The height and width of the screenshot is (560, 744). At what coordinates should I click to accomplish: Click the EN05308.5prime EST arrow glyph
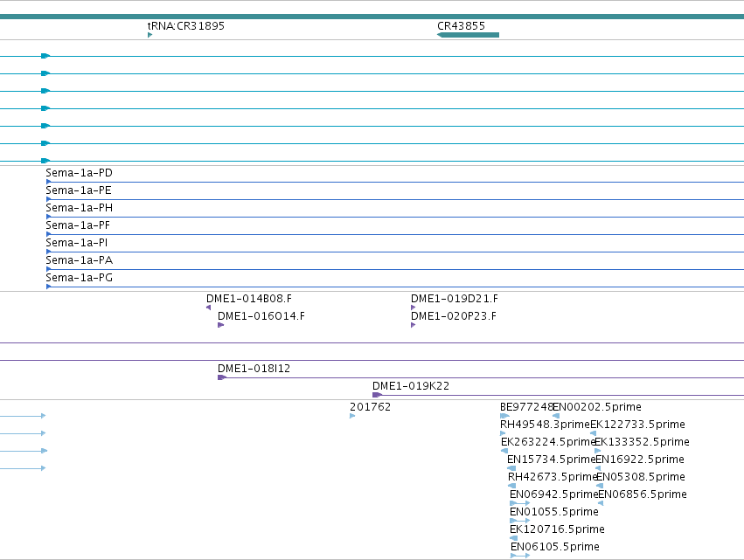pyautogui.click(x=600, y=486)
